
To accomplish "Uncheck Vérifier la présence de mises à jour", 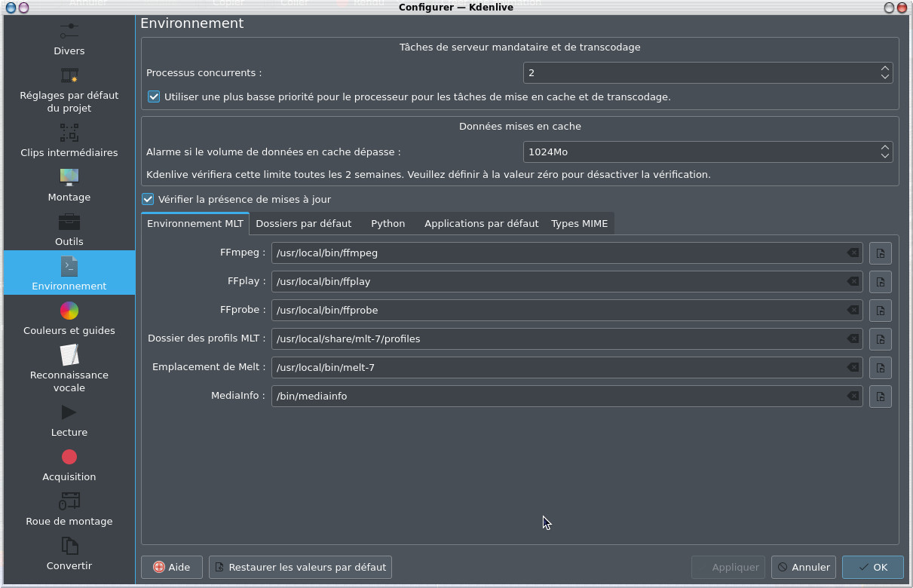I will pyautogui.click(x=148, y=200).
